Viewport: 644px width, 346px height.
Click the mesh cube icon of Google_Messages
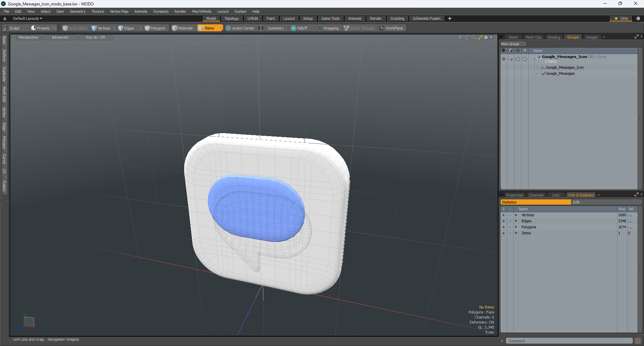(543, 73)
